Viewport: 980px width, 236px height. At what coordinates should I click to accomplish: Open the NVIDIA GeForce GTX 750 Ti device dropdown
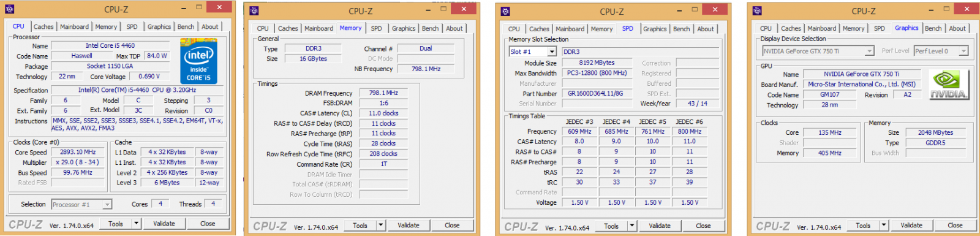(869, 51)
